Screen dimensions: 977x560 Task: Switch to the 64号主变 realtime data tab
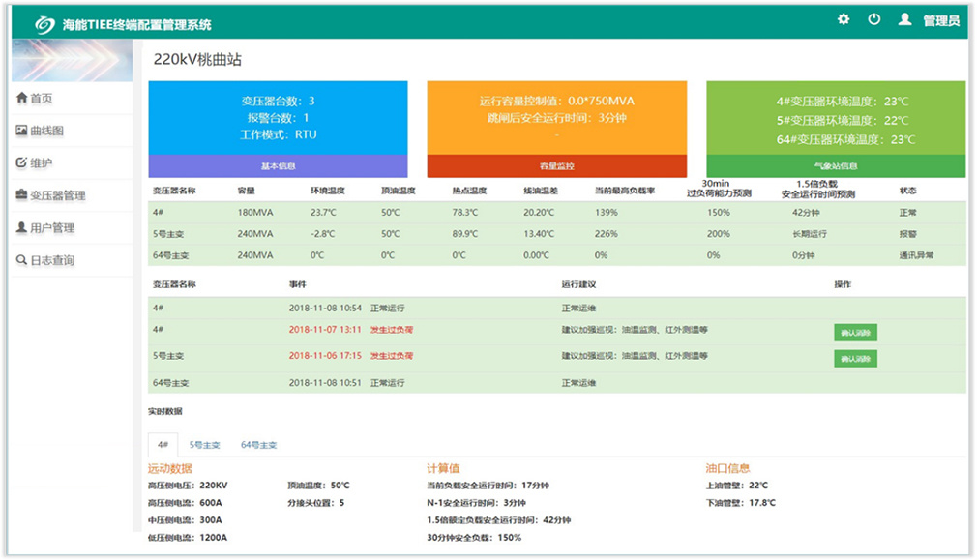258,445
